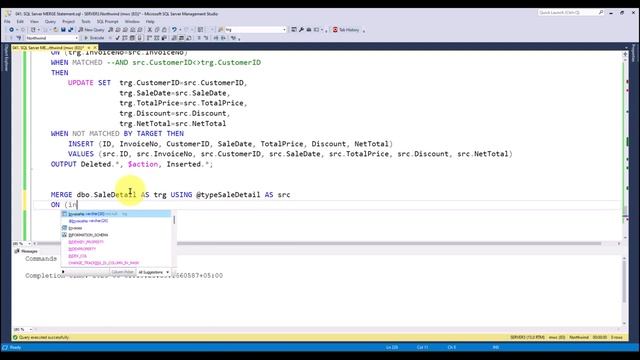640x360 pixels.
Task: Click the Cut scissors icon
Action: pyautogui.click(x=150, y=30)
